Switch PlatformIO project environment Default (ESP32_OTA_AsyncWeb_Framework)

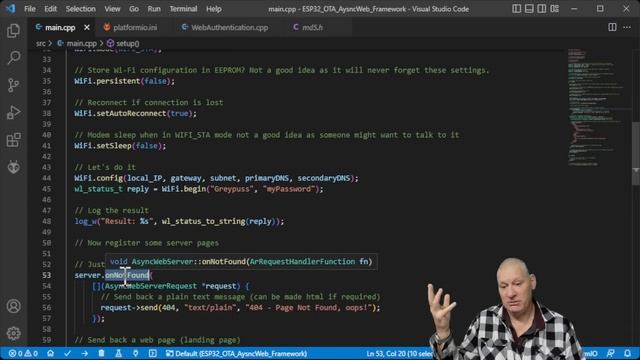236,353
